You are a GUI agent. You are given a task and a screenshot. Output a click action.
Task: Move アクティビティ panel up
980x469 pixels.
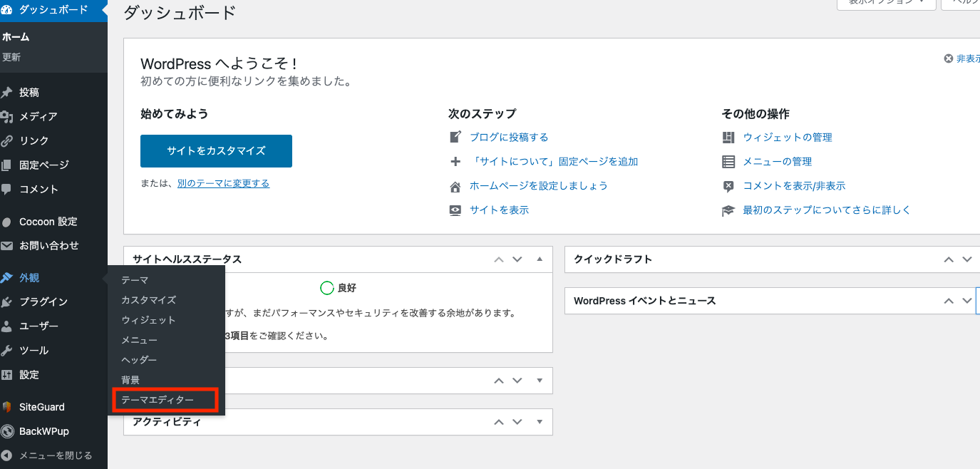point(500,421)
